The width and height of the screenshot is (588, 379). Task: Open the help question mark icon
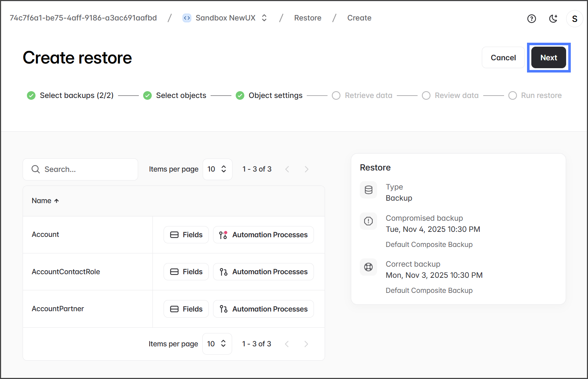click(x=531, y=19)
